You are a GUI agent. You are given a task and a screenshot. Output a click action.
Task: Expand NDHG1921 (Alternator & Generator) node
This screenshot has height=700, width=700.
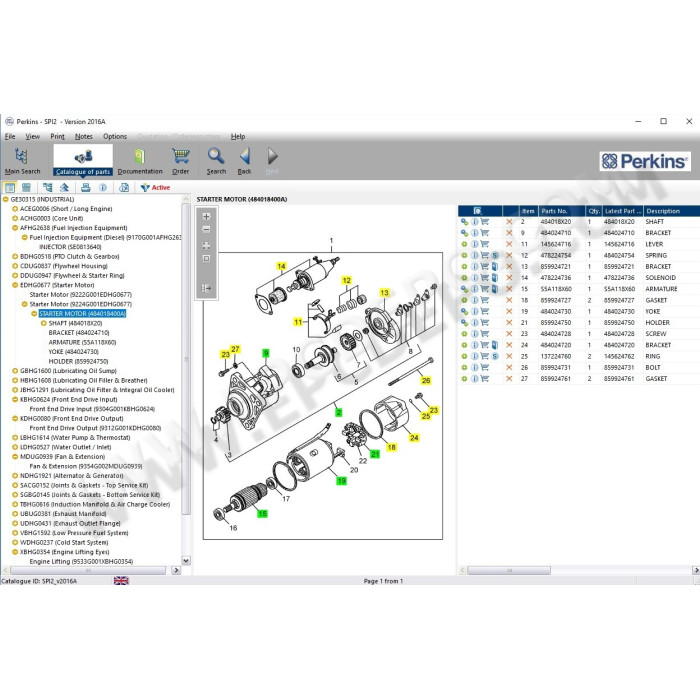coord(15,476)
